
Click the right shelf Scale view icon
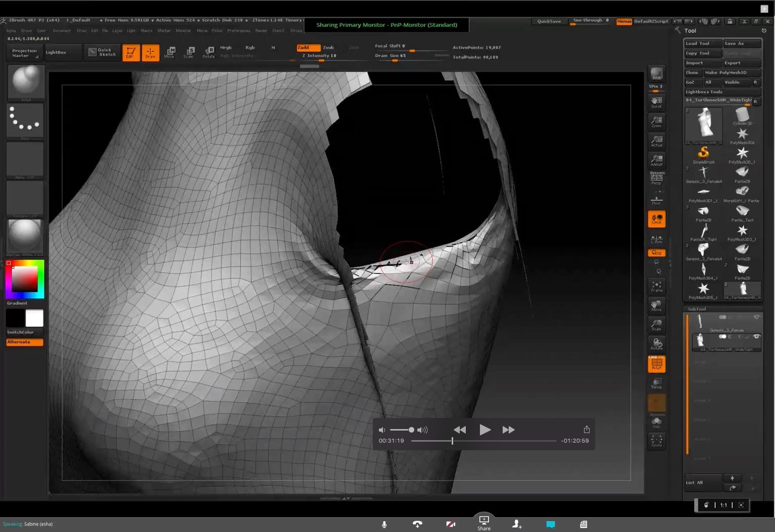[x=656, y=325]
